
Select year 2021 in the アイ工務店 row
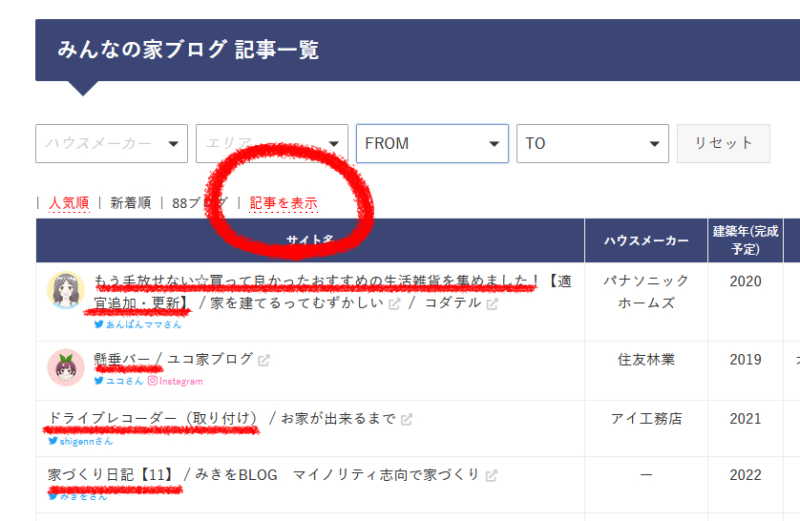[745, 418]
